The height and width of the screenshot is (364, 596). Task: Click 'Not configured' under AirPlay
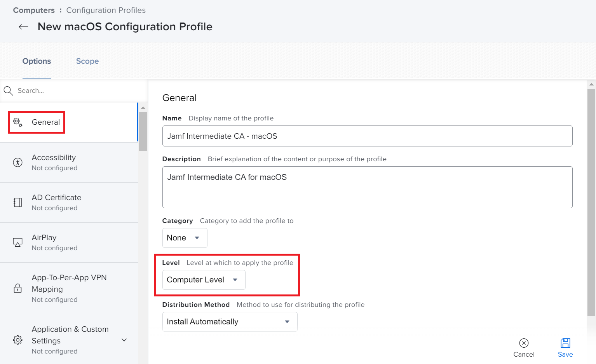click(x=54, y=248)
